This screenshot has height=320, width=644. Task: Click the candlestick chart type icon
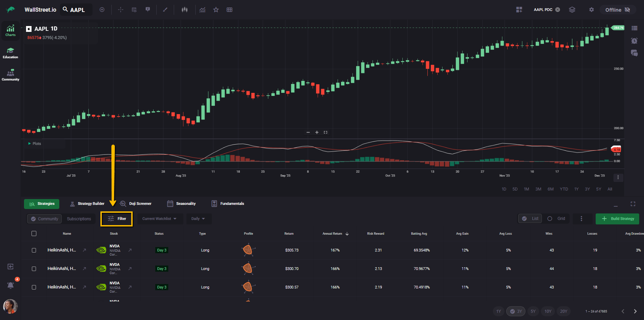pyautogui.click(x=185, y=10)
